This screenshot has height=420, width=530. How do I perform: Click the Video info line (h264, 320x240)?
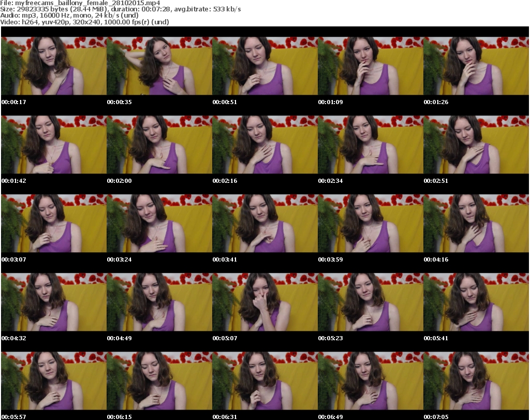click(x=84, y=22)
